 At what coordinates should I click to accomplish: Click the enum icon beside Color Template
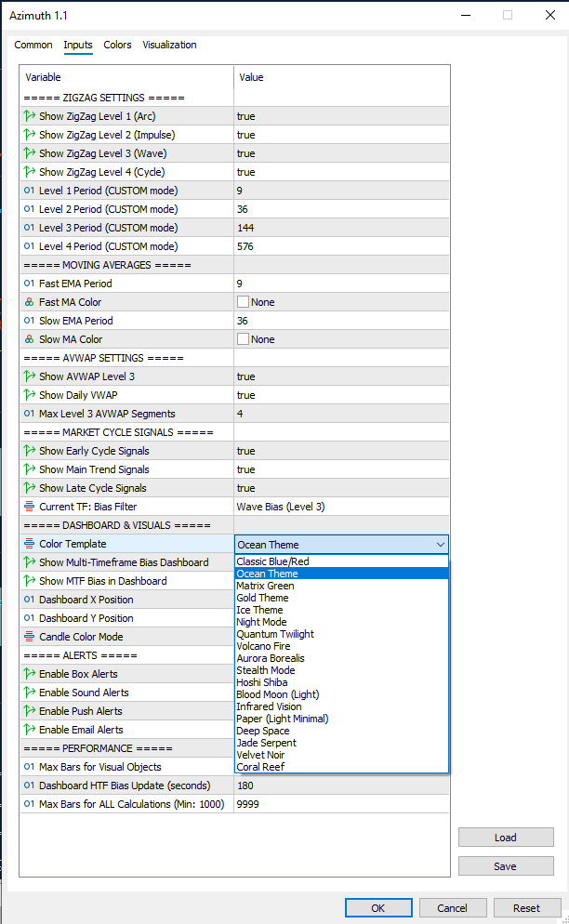coord(30,544)
